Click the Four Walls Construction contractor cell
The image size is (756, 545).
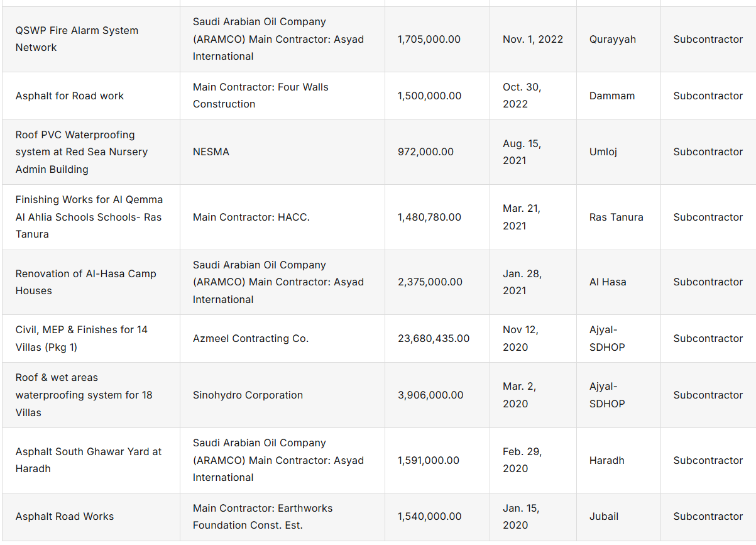[261, 96]
